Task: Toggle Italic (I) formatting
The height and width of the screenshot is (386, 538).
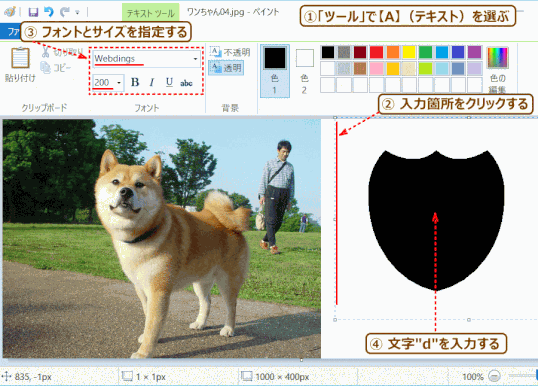Action: [x=152, y=82]
